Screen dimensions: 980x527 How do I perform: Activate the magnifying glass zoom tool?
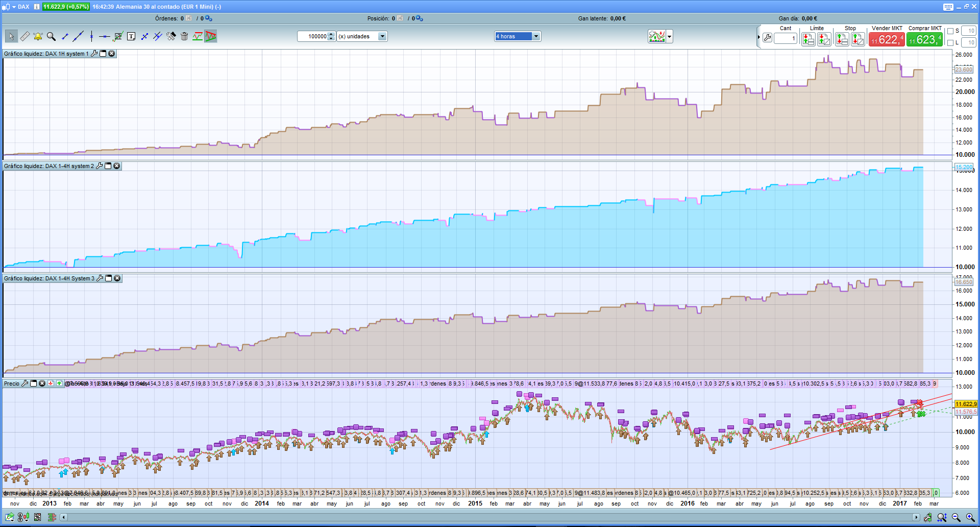point(51,36)
